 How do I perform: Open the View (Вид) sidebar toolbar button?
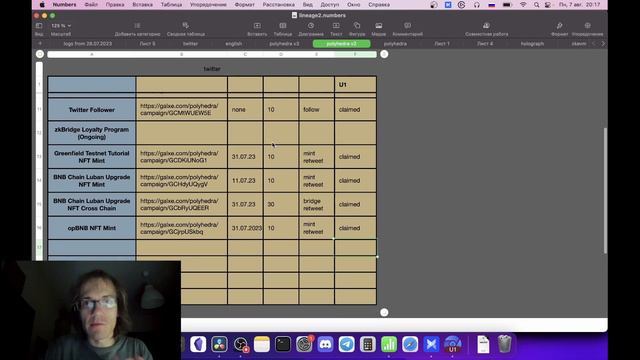point(39,26)
